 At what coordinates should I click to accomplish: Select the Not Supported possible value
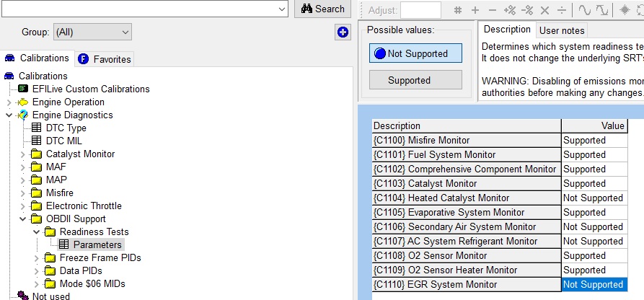(x=415, y=53)
